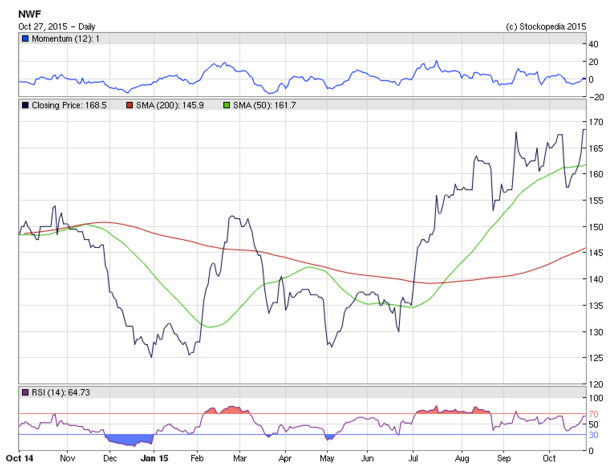Click the blue oversold RSI area in December
The height and width of the screenshot is (470, 610).
click(128, 439)
